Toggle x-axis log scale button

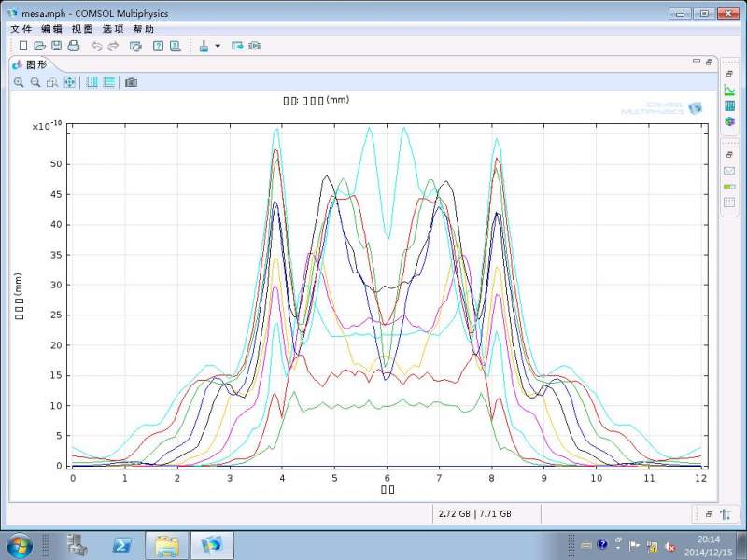pyautogui.click(x=92, y=82)
